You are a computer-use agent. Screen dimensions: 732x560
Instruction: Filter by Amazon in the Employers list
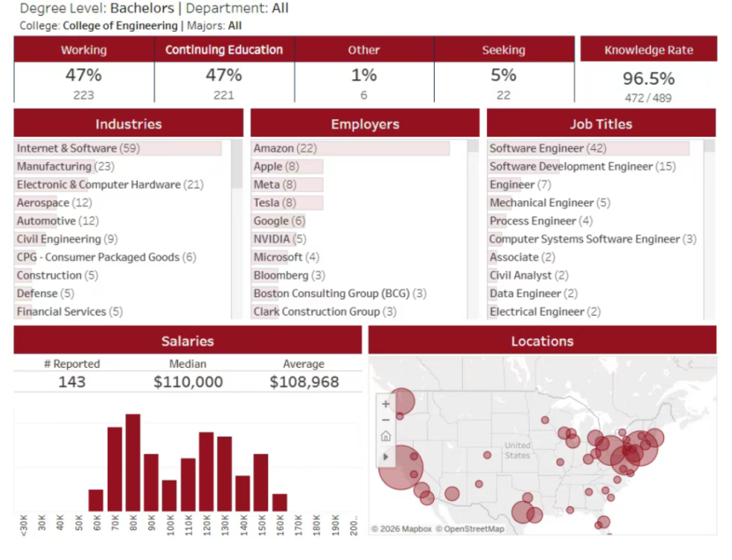point(285,148)
